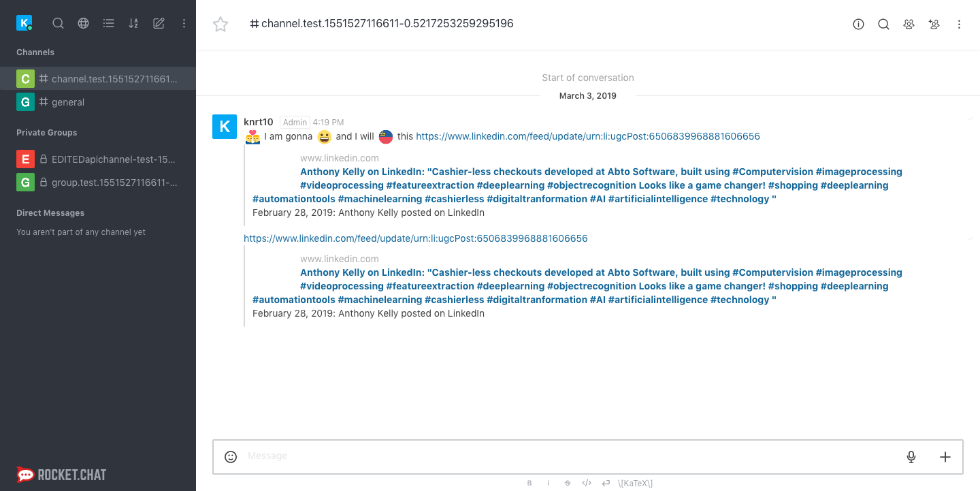Focus the Message input field
This screenshot has height=491, width=980.
click(x=572, y=456)
